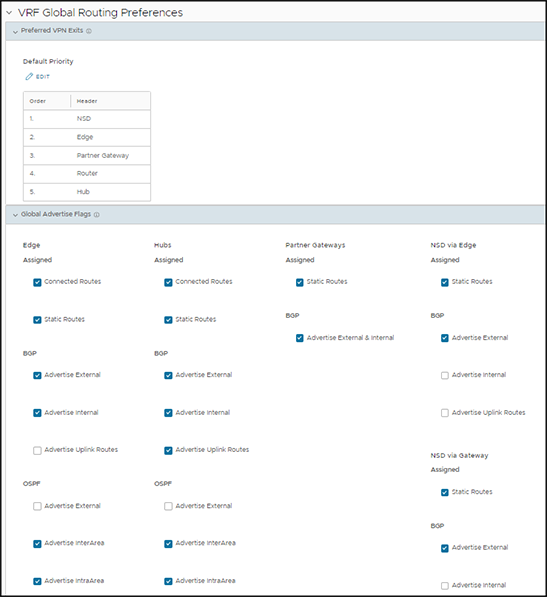Collapse the Preferred VPN Exits panel
The width and height of the screenshot is (547, 597).
coord(15,32)
